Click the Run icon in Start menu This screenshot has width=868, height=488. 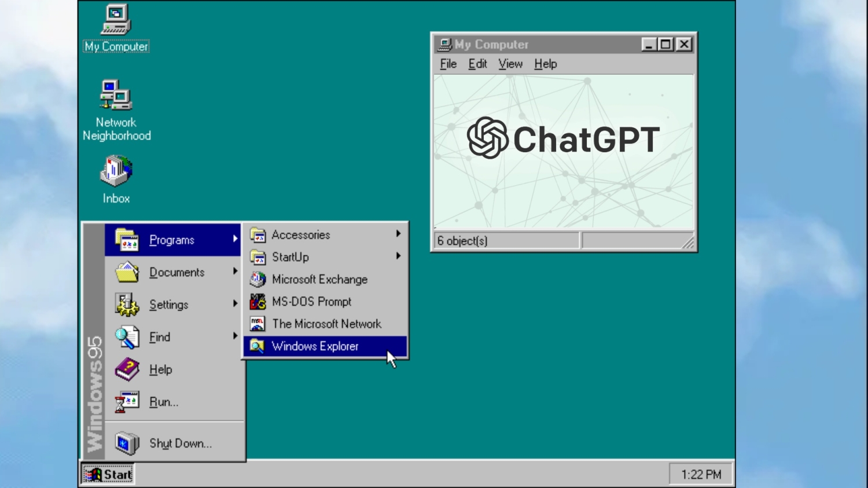click(127, 402)
